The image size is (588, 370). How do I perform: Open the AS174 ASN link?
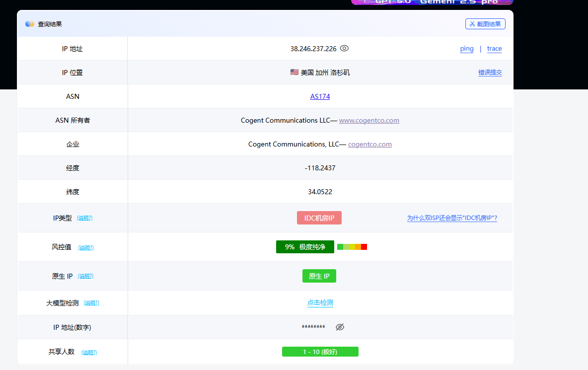click(320, 96)
